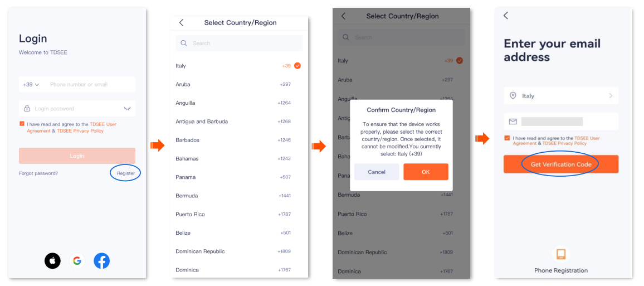Sign in with Google icon

tap(77, 260)
